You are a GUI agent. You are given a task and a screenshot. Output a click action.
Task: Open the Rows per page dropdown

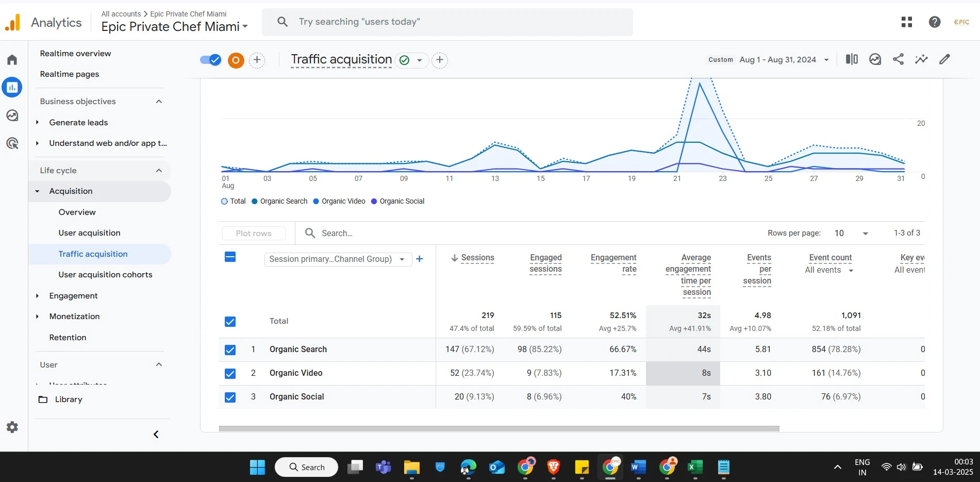pos(851,234)
